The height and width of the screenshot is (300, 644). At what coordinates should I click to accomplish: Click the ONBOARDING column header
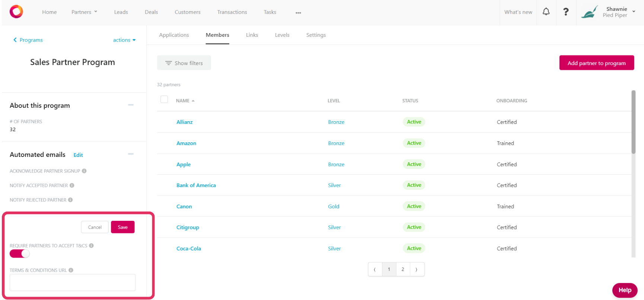(511, 101)
